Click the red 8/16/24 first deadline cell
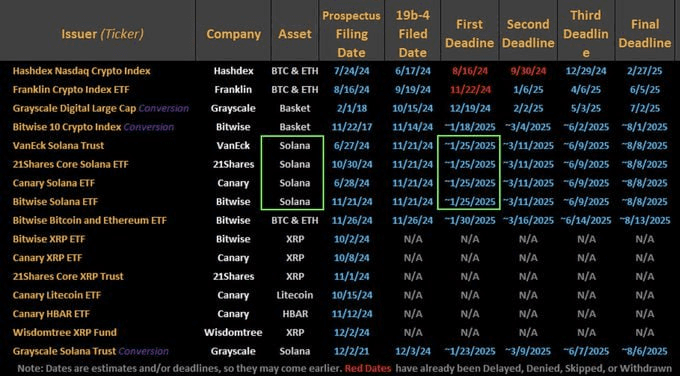Viewport: 680px width, 376px height. 470,71
